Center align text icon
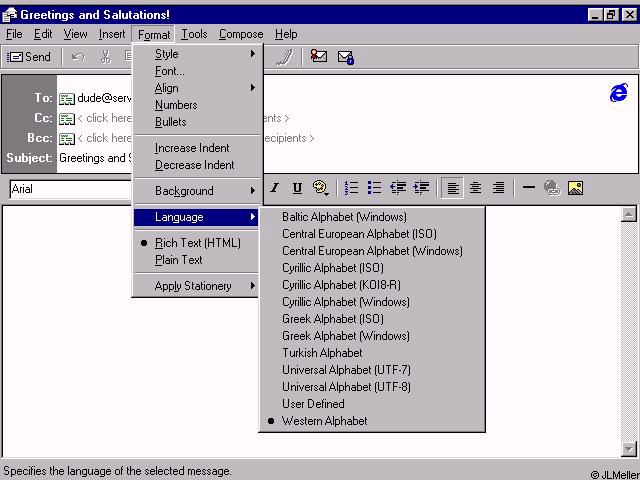Viewport: 640px width, 480px height. (x=475, y=188)
